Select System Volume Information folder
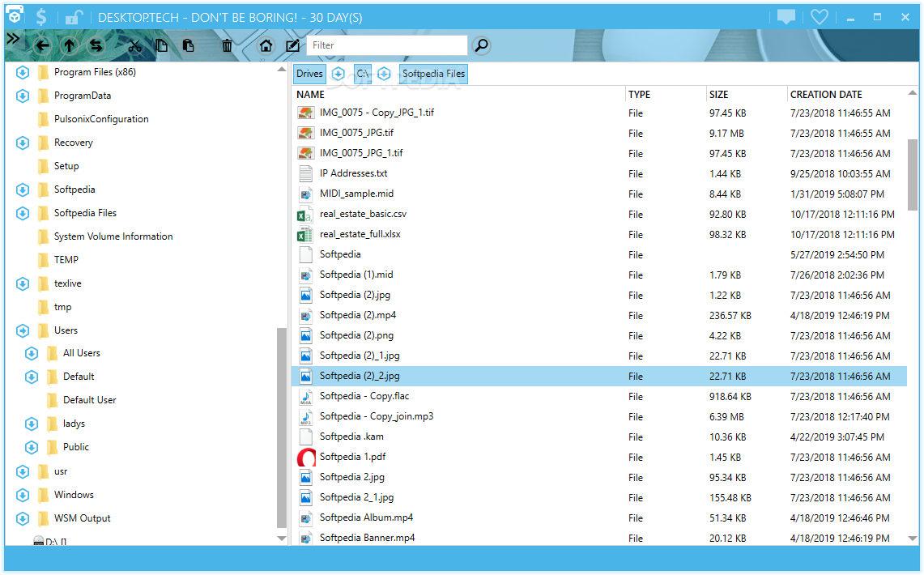The width and height of the screenshot is (924, 575). click(113, 236)
